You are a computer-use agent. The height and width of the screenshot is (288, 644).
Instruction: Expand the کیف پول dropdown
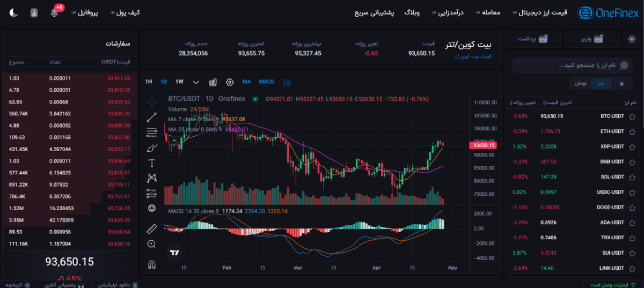tap(125, 12)
